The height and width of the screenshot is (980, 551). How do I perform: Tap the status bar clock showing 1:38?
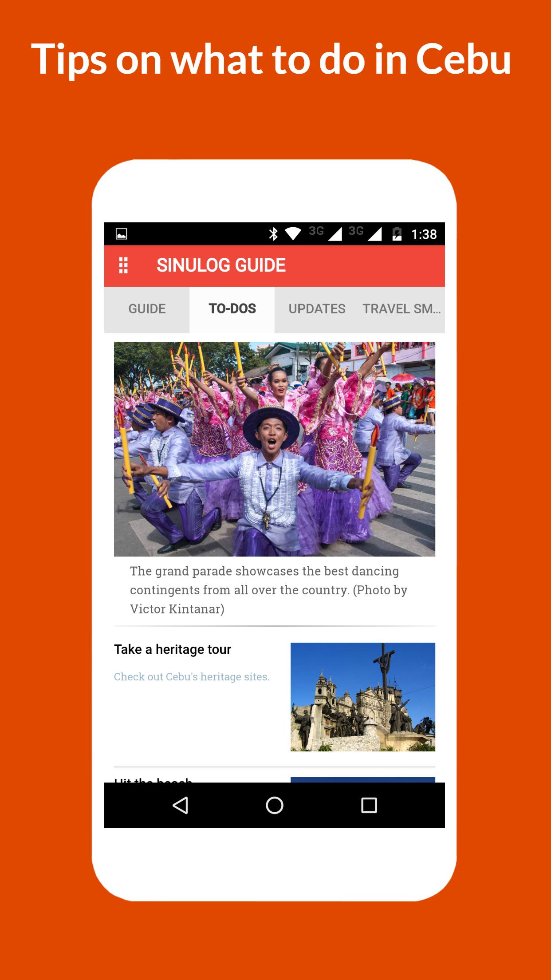(424, 234)
